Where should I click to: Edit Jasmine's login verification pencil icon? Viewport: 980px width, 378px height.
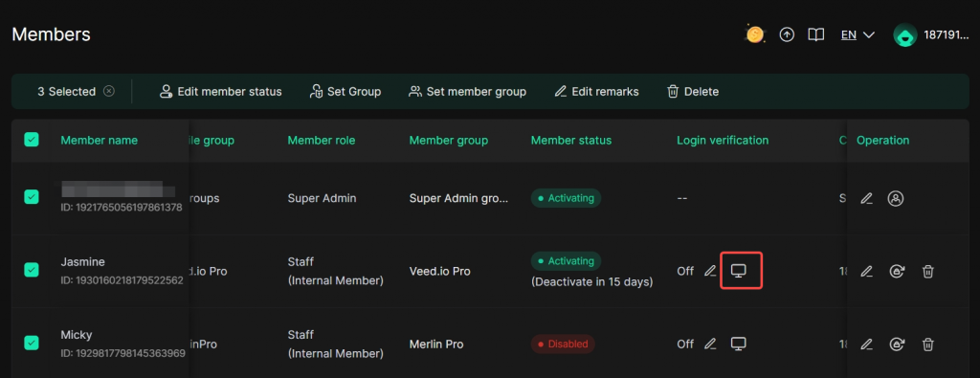click(710, 271)
